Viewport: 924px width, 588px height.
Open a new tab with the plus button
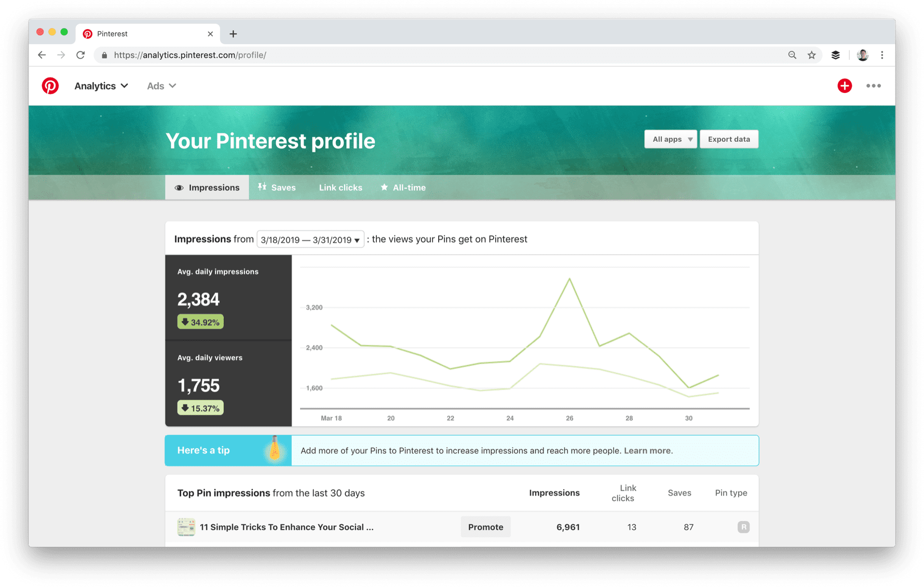click(x=234, y=34)
